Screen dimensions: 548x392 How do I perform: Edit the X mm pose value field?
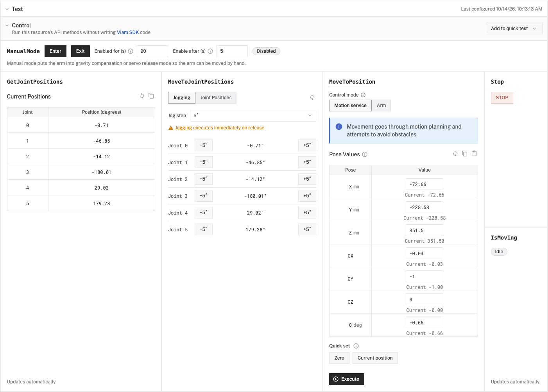click(x=424, y=184)
